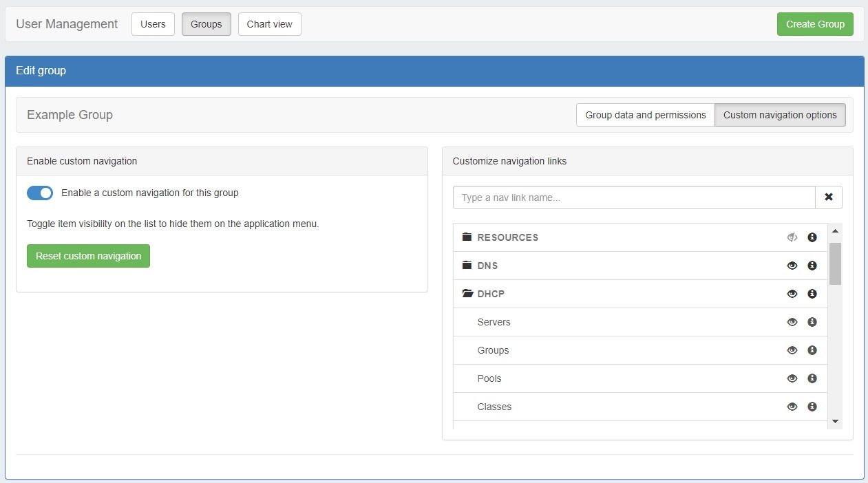Clear the nav link search with X
The width and height of the screenshot is (868, 483).
(829, 197)
